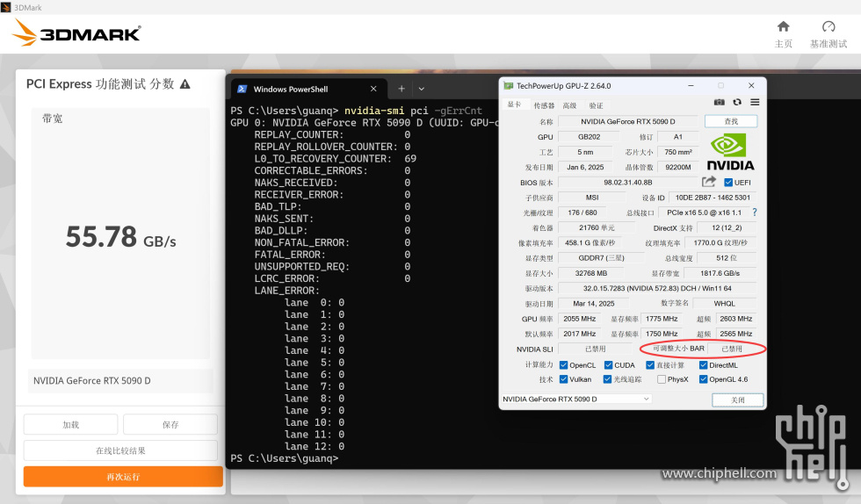Select the Windows PowerShell tab

click(x=308, y=89)
